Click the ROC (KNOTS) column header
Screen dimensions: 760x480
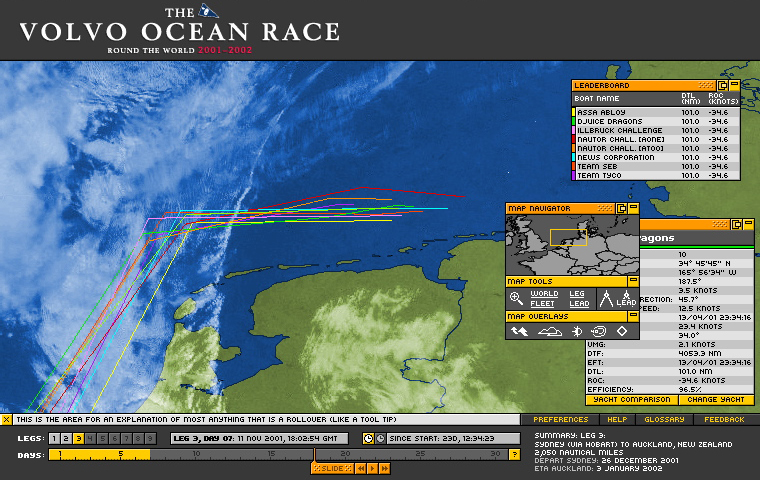tap(723, 98)
